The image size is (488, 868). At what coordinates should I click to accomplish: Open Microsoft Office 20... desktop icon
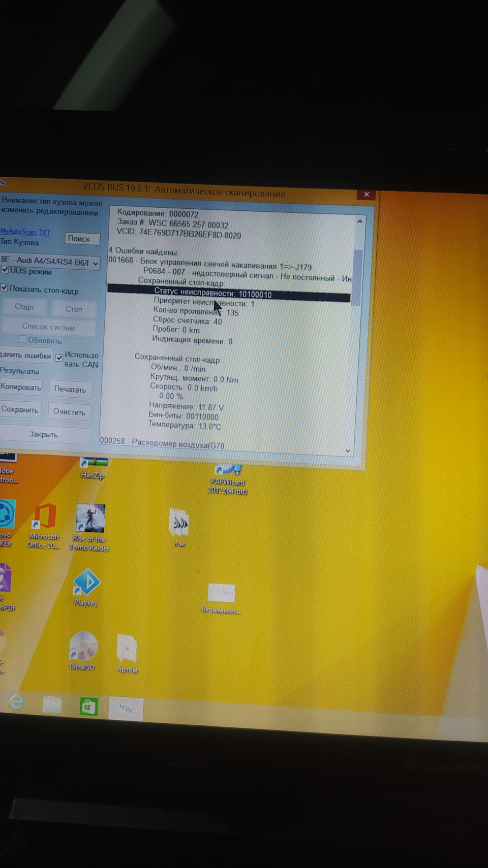44,526
